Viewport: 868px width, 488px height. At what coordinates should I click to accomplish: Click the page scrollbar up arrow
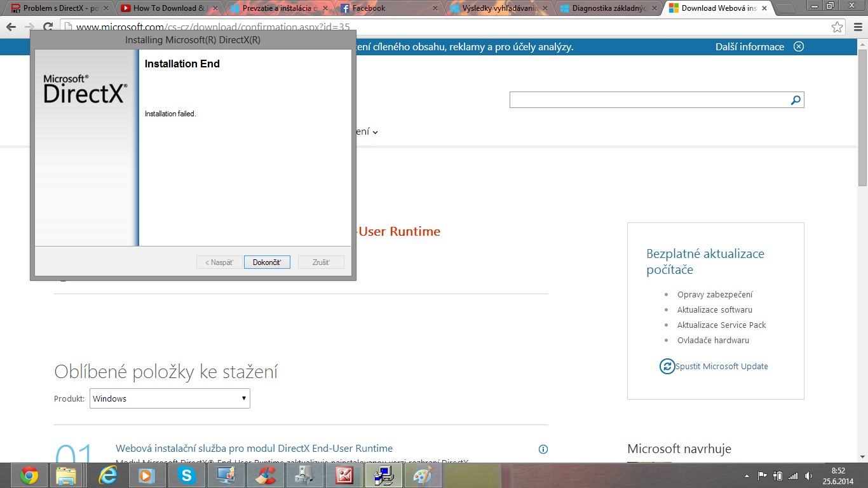pos(862,43)
